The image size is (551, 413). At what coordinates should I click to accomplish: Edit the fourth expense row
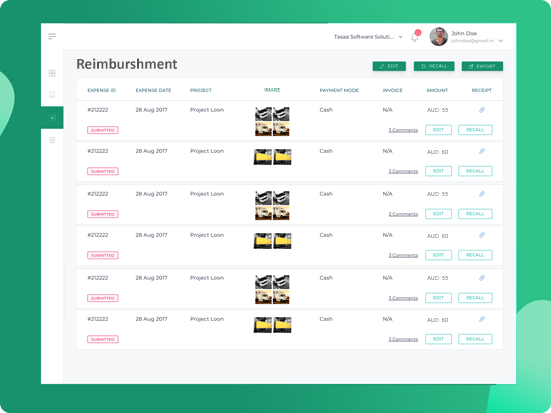pos(438,255)
